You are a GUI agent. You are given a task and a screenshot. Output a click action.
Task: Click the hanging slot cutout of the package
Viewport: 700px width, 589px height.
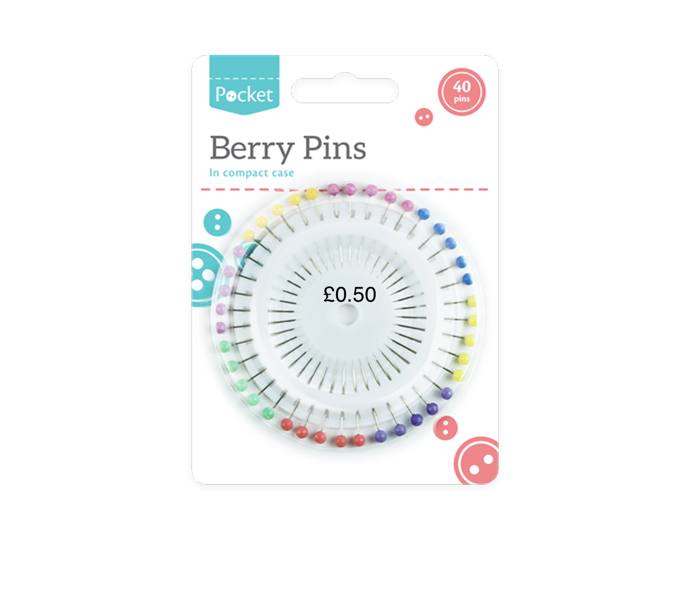pyautogui.click(x=345, y=89)
